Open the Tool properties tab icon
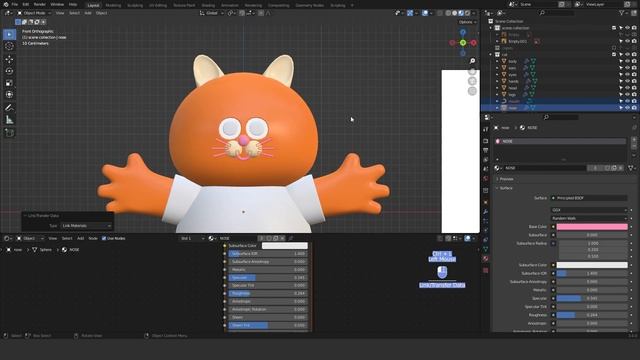Viewport: 640px width, 360px height. pyautogui.click(x=485, y=129)
